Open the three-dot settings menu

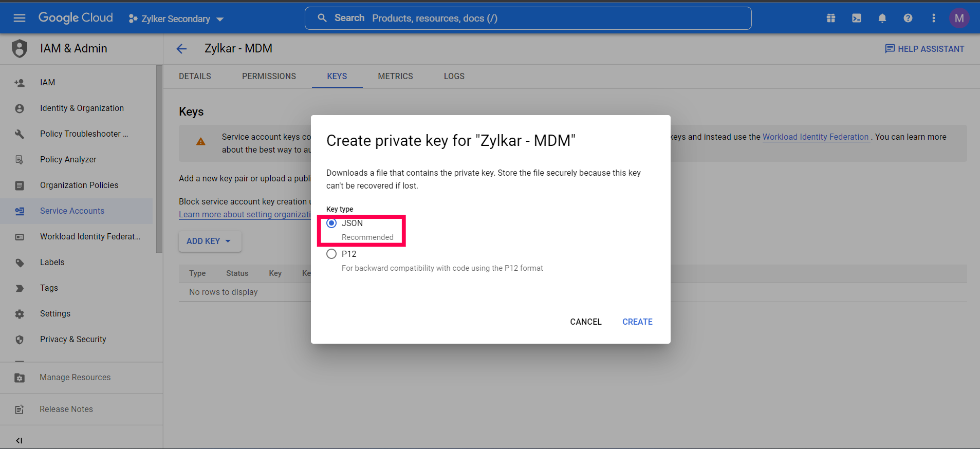click(933, 18)
